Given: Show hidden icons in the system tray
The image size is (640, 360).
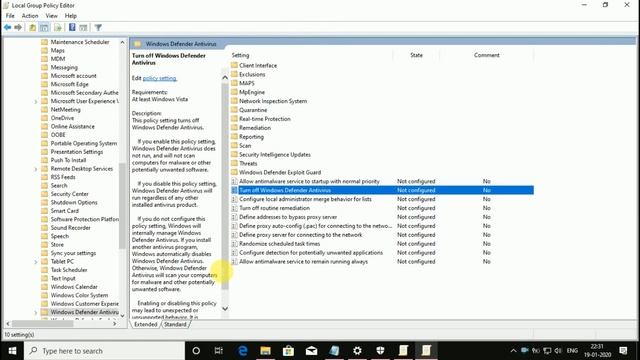Looking at the screenshot, I should [513, 350].
